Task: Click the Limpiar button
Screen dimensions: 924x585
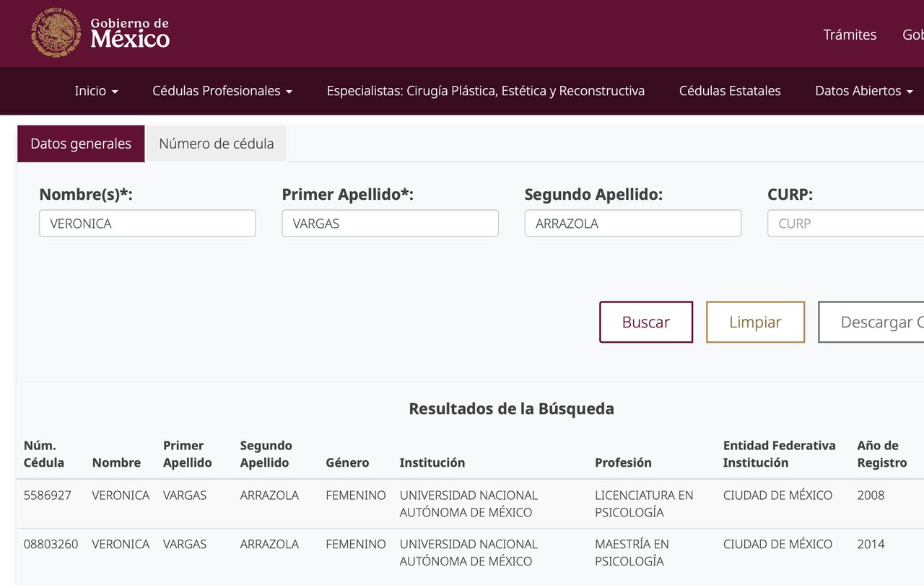Action: (x=755, y=322)
